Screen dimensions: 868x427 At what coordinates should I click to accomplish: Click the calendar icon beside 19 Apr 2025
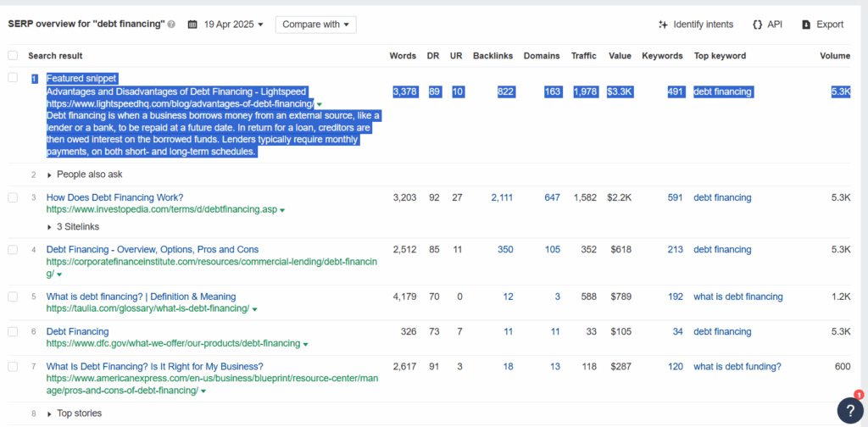(192, 25)
